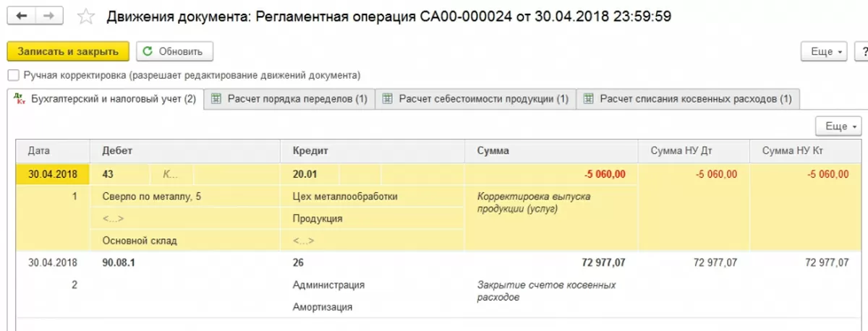
Task: Add document to favorites with star icon
Action: (x=85, y=16)
